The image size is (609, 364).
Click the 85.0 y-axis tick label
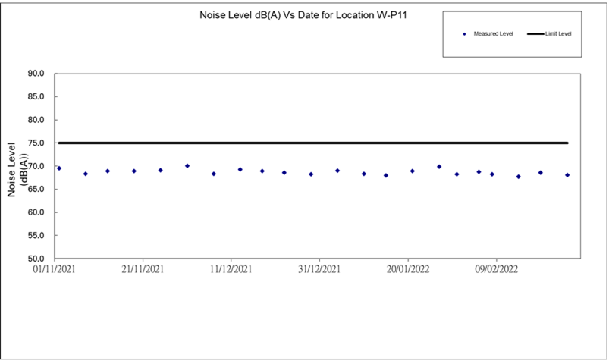[36, 96]
